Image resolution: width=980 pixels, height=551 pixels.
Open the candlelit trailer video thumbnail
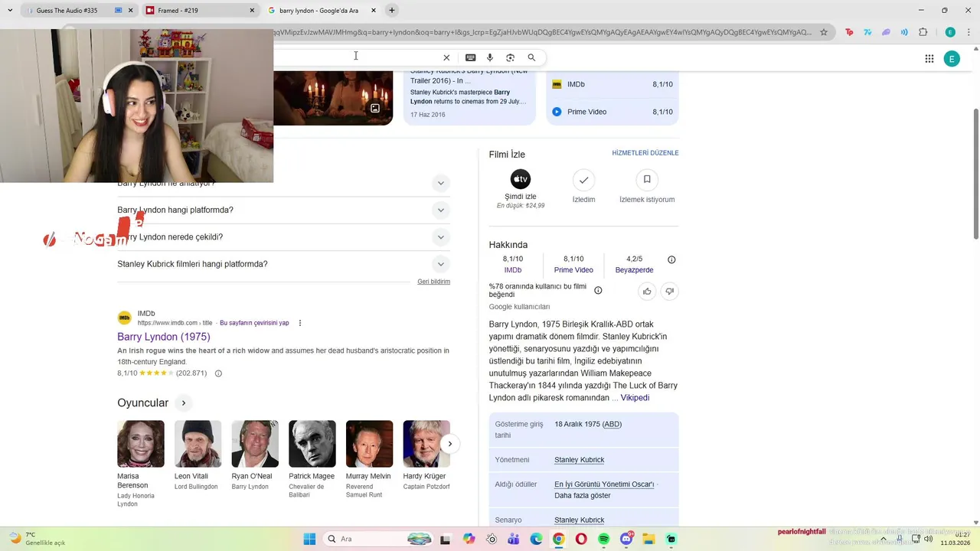coord(333,97)
